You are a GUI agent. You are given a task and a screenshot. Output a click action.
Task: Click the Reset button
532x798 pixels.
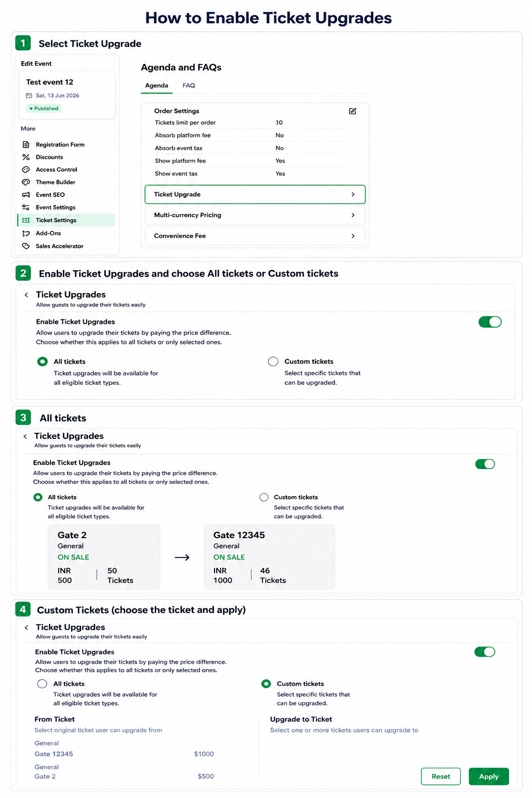441,777
